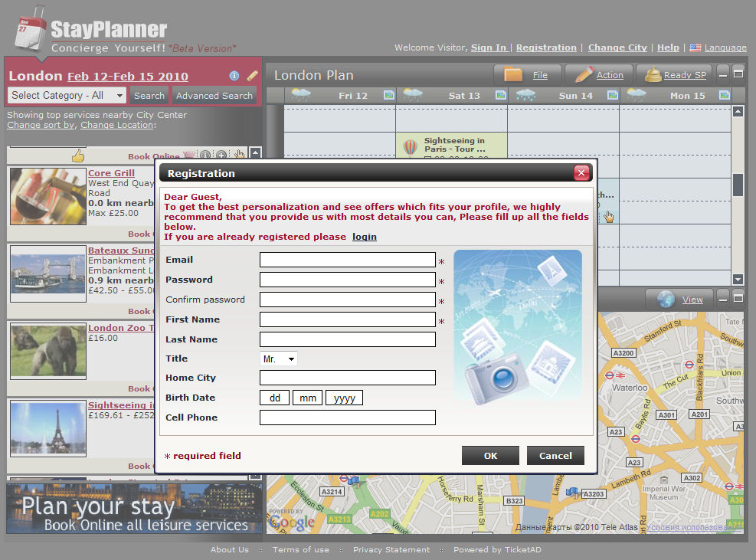The height and width of the screenshot is (560, 756).
Task: Minimize the map panel
Action: tap(722, 299)
